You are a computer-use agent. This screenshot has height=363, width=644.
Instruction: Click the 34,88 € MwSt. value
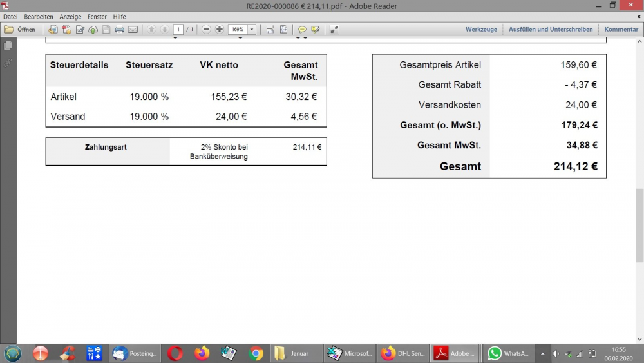click(582, 145)
